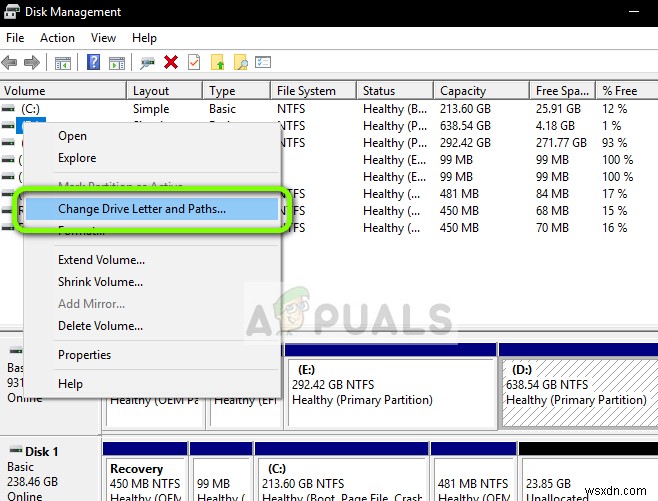Sort by the Capacity column header

[481, 91]
